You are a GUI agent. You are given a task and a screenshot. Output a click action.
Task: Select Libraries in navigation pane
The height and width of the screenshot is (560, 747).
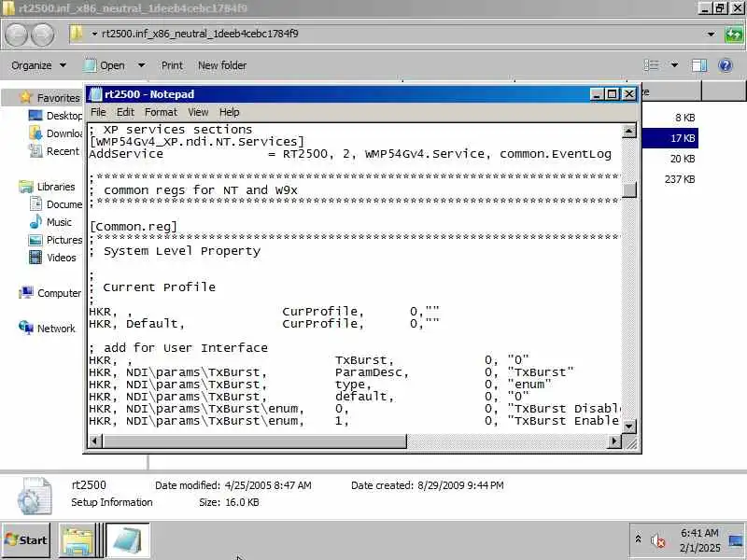56,187
